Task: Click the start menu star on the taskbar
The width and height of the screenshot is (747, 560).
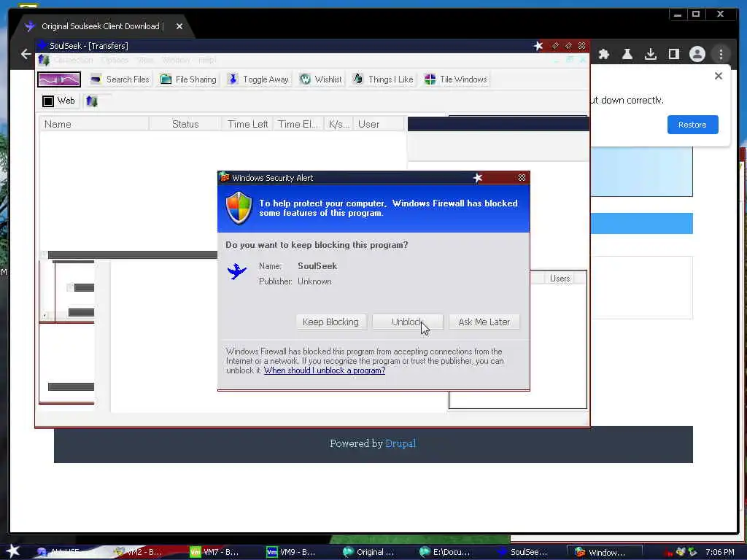Action: coord(12,551)
